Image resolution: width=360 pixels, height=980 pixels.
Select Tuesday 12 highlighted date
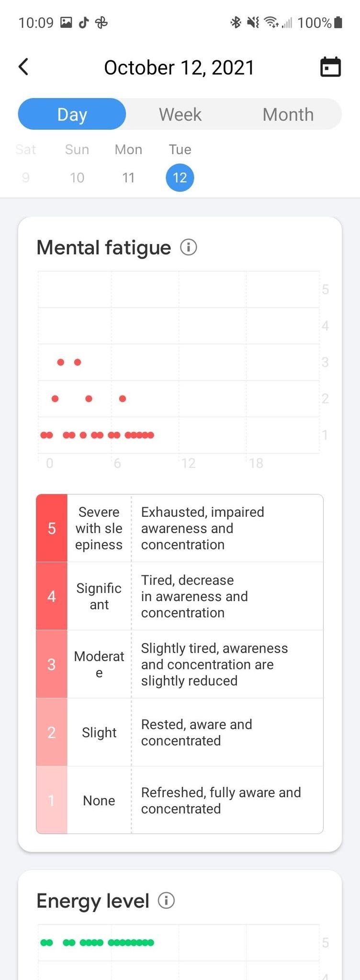(180, 178)
